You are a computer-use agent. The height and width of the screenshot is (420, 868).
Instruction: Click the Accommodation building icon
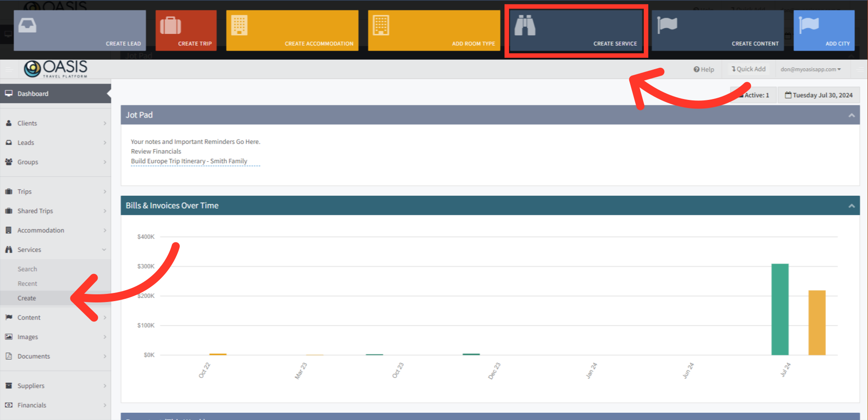pyautogui.click(x=9, y=230)
